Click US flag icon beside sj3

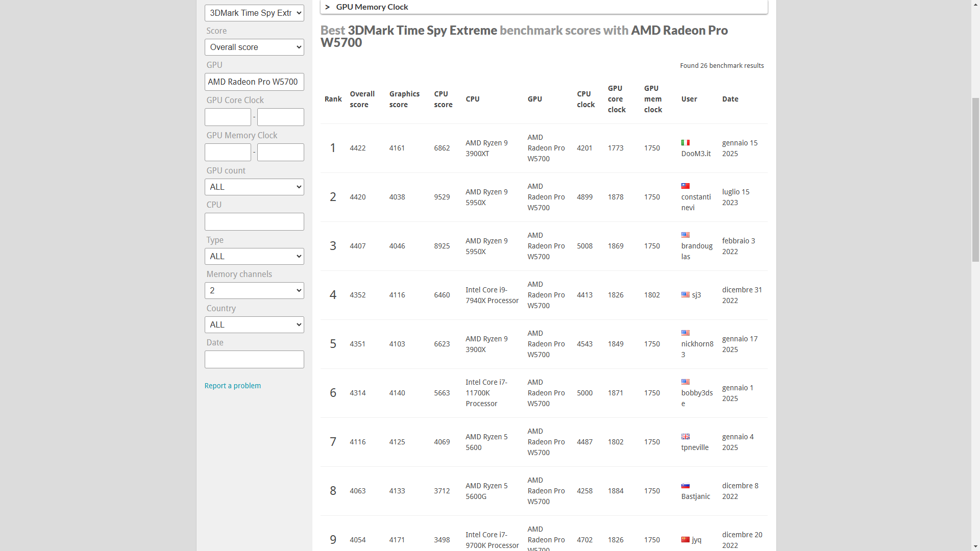point(685,295)
